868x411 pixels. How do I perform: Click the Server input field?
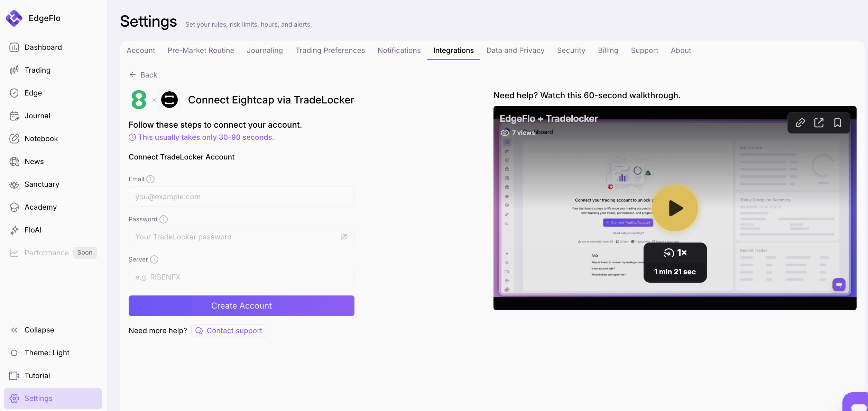[241, 277]
